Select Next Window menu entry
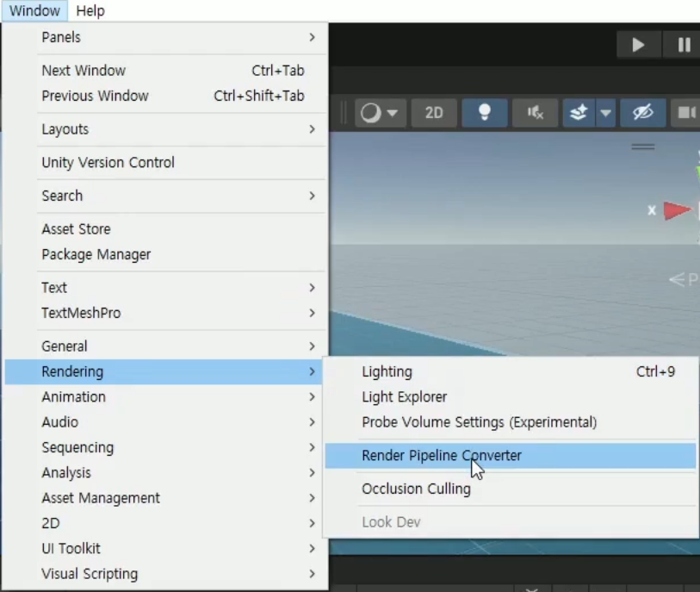 [166, 71]
